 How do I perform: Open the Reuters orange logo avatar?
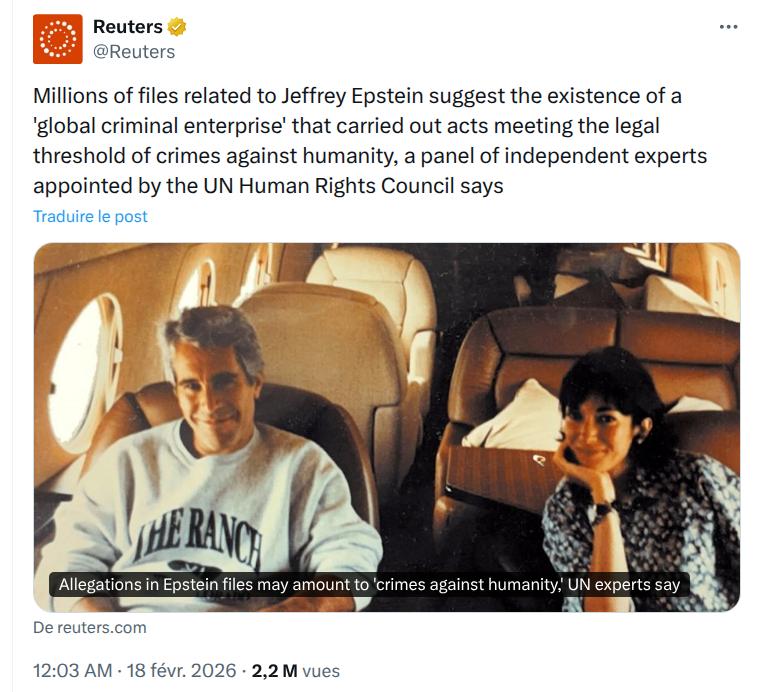(58, 39)
